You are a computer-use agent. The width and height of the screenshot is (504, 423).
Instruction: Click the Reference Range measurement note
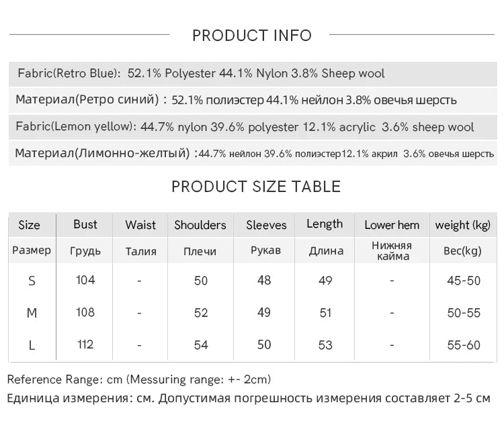pyautogui.click(x=139, y=379)
